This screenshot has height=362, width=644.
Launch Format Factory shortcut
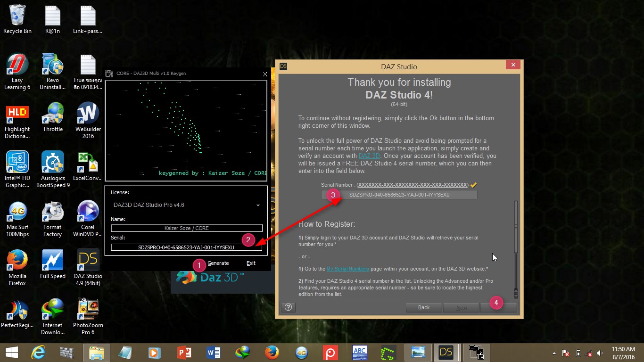click(53, 219)
